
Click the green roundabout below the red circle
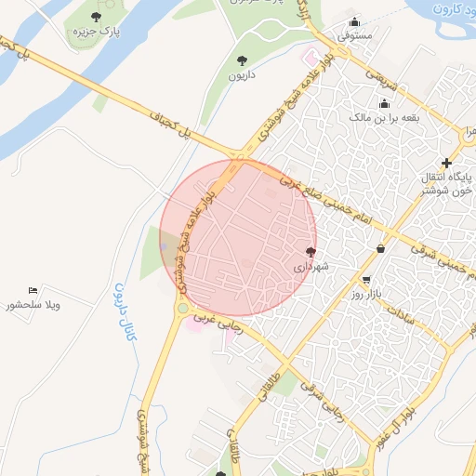pos(183,308)
